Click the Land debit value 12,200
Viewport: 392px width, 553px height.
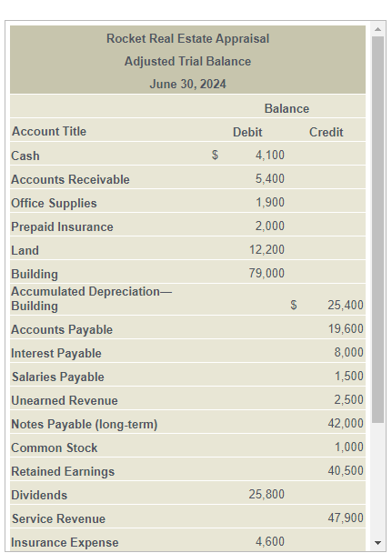[x=266, y=250]
